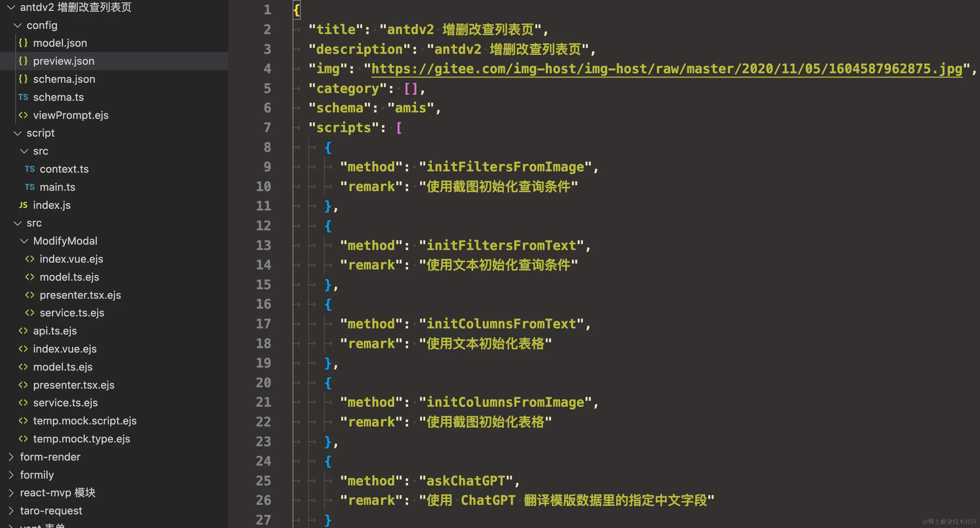The image size is (980, 528).
Task: Click the EJS icon next to api.ts.ejs
Action: click(x=23, y=331)
